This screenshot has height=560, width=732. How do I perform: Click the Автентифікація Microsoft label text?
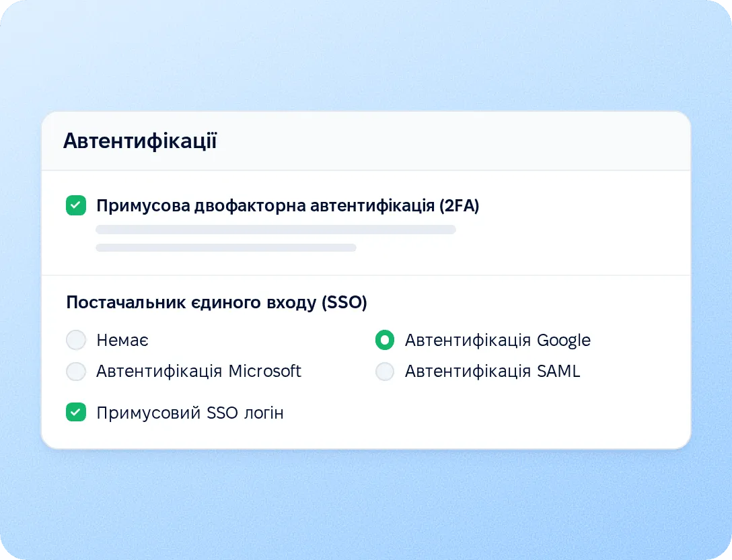point(199,372)
